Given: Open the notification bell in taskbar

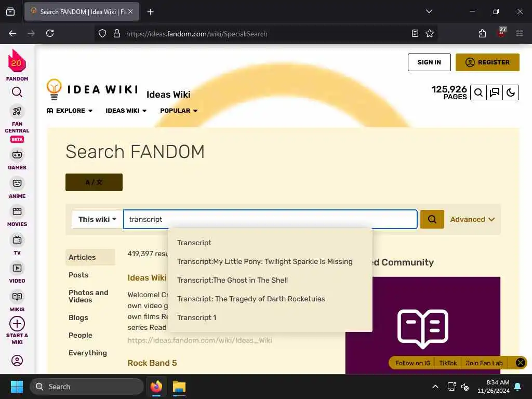Looking at the screenshot, I should [x=518, y=387].
